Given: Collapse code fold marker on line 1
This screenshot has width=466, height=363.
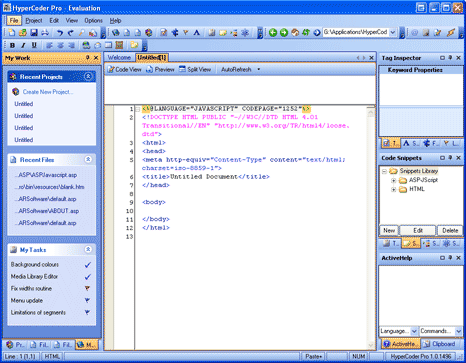Looking at the screenshot, I should click(137, 109).
